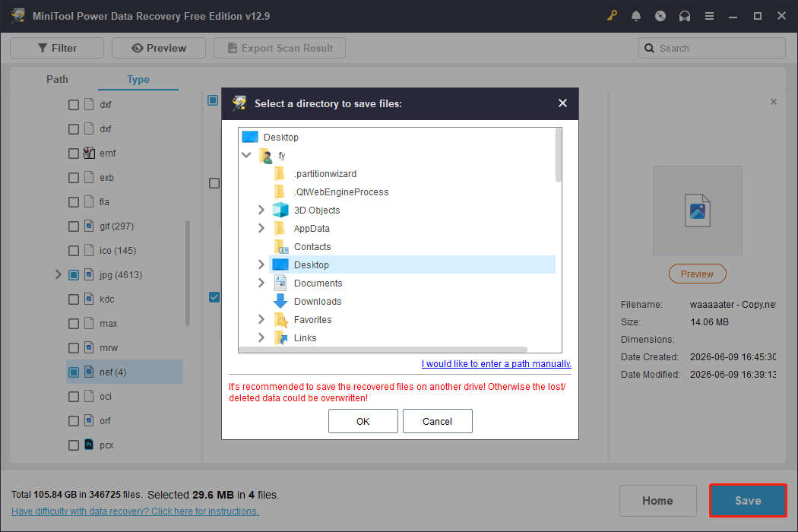
Task: Select .QtWebEngineProcess folder row
Action: pos(341,192)
